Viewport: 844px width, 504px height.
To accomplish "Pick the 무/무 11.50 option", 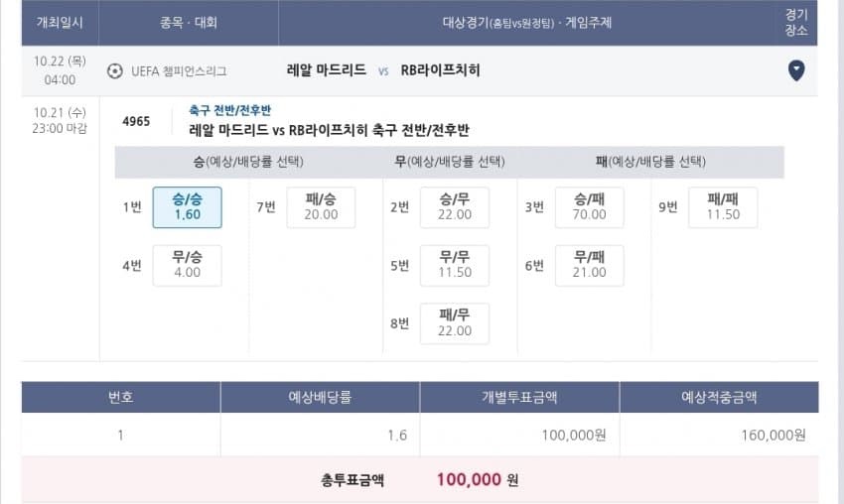I will click(455, 265).
